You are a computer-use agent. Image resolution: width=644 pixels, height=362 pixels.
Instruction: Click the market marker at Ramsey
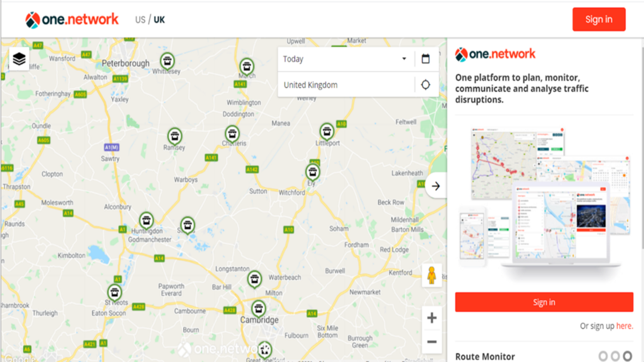coord(174,136)
